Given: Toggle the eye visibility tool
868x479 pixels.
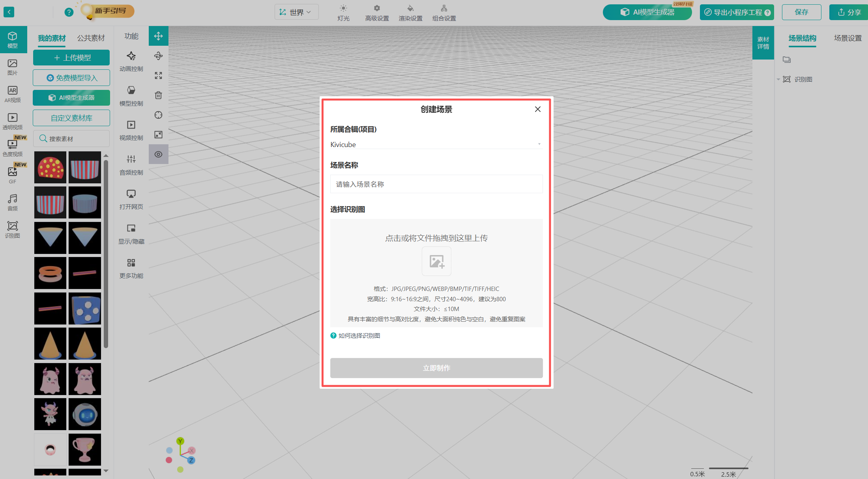Looking at the screenshot, I should tap(158, 154).
